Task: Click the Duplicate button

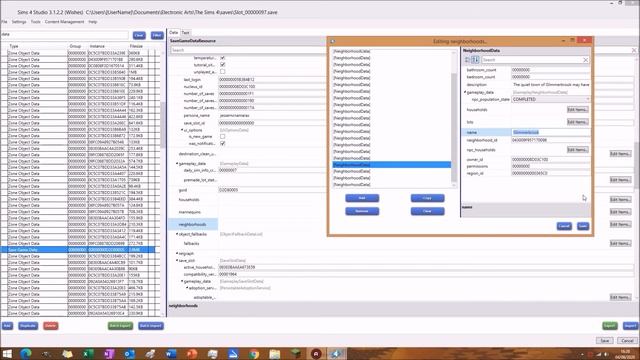Action: pos(28,326)
